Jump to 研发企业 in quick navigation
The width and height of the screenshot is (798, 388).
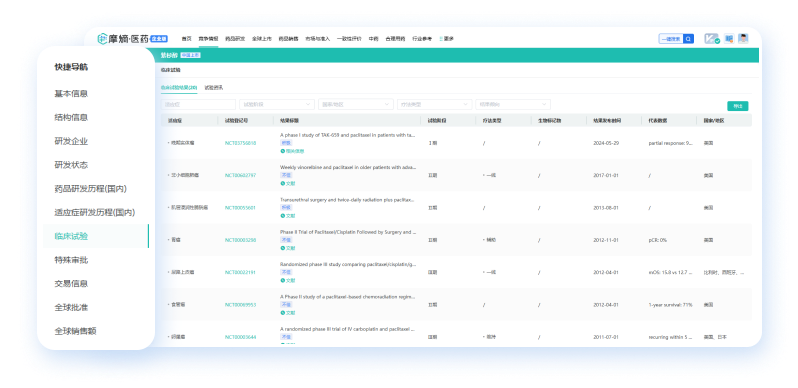click(x=71, y=141)
